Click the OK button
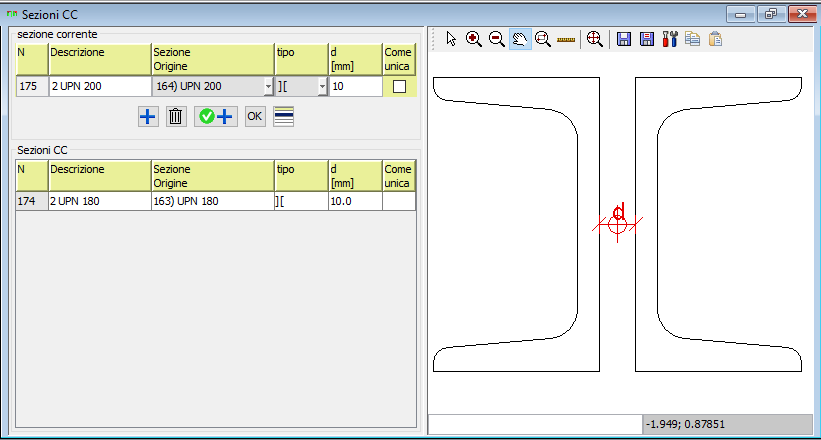This screenshot has height=440, width=821. tap(255, 116)
